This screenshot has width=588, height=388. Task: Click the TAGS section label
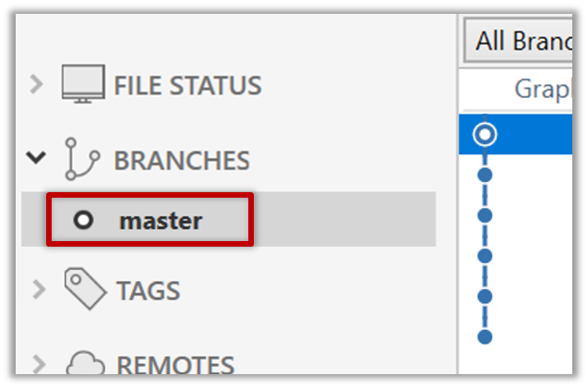pyautogui.click(x=148, y=291)
